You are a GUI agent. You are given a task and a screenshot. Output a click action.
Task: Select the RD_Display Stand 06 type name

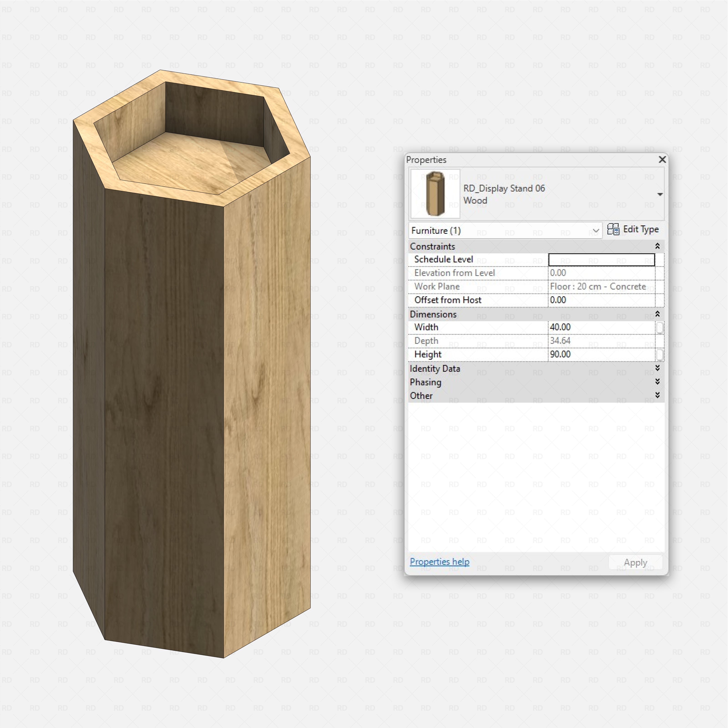pos(504,188)
